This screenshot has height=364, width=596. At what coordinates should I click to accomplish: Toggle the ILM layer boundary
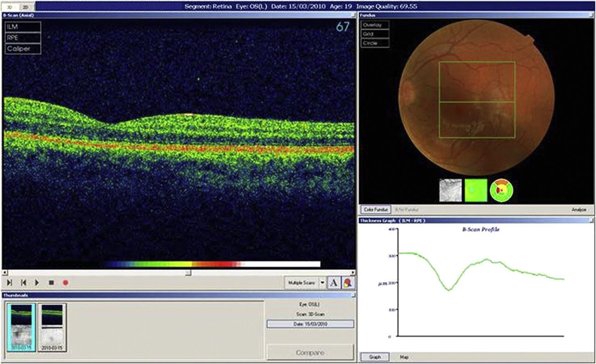(23, 27)
